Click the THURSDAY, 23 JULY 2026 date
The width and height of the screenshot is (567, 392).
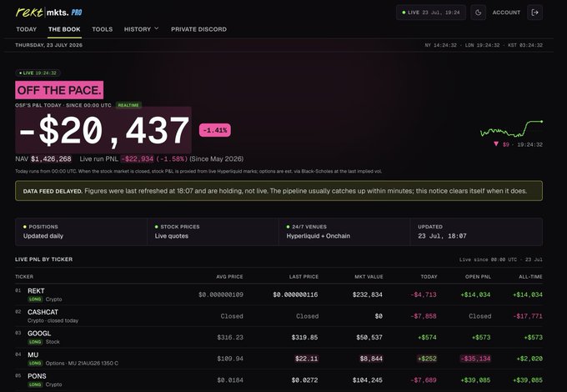tap(49, 45)
